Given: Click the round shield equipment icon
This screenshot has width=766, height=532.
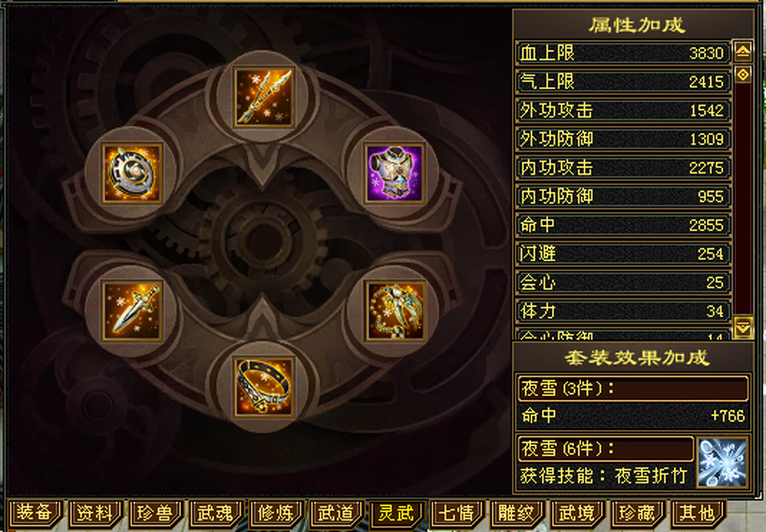Looking at the screenshot, I should [x=132, y=173].
